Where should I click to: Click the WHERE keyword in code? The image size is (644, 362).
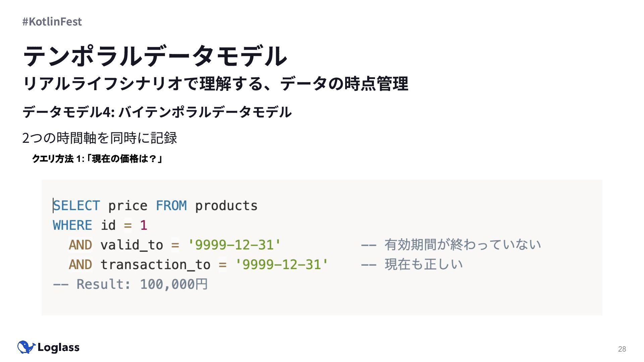[x=72, y=225]
